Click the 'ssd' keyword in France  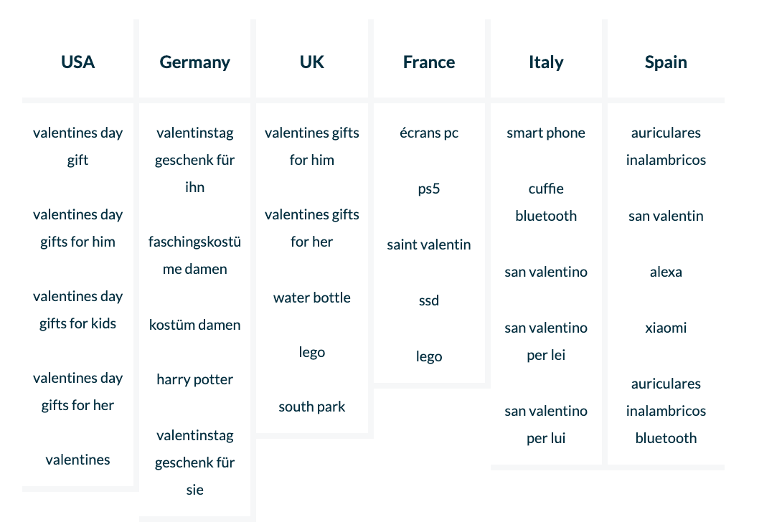click(x=429, y=300)
